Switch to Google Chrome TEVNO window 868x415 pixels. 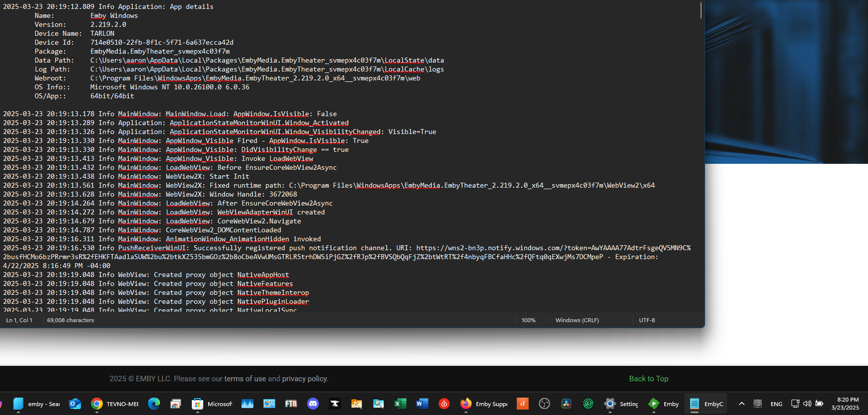click(115, 404)
